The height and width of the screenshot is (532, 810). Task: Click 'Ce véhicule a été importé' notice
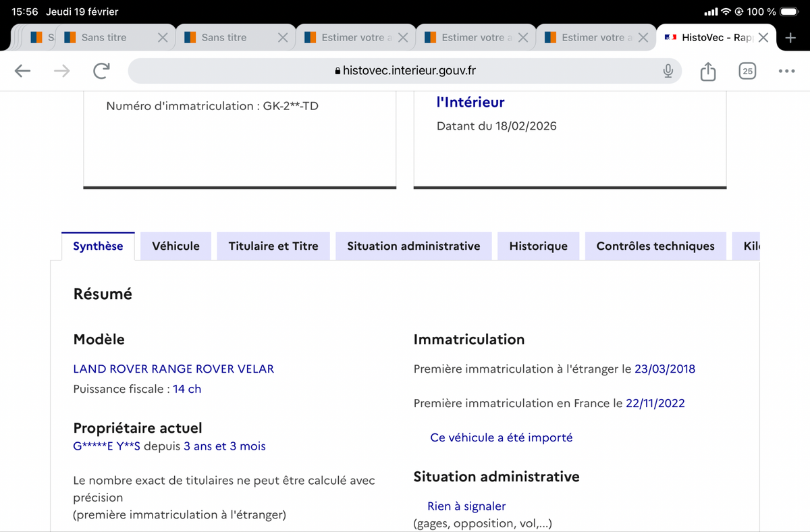[502, 437]
